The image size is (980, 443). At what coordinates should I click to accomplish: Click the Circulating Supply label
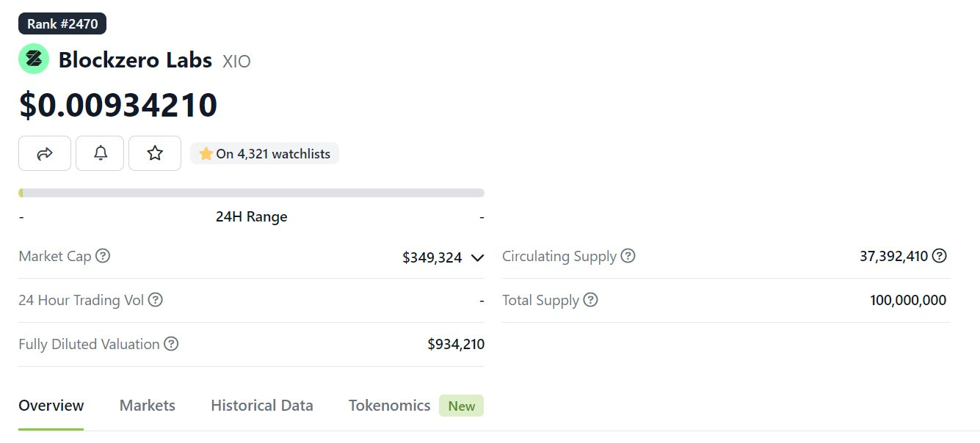point(559,257)
